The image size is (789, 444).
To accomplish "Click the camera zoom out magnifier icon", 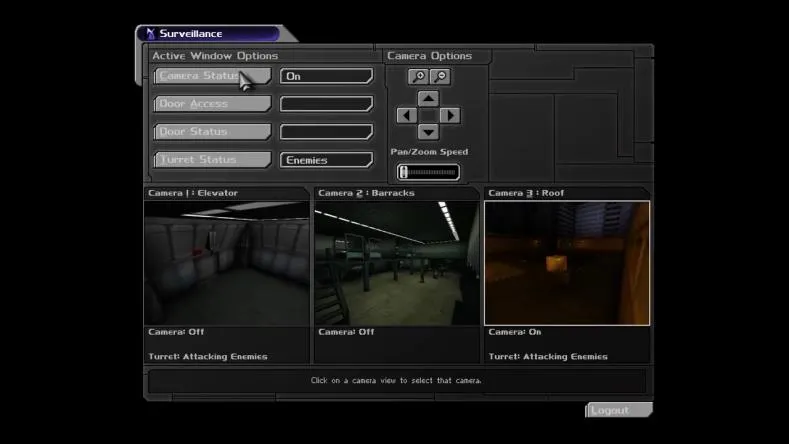I will coord(439,77).
